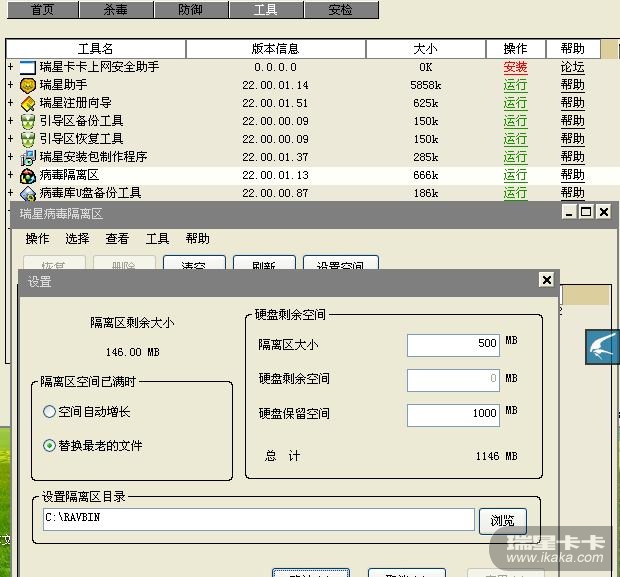Viewport: 620px width, 577px height.
Task: Open 帮助 link for 引导区备份工具
Action: tap(573, 121)
